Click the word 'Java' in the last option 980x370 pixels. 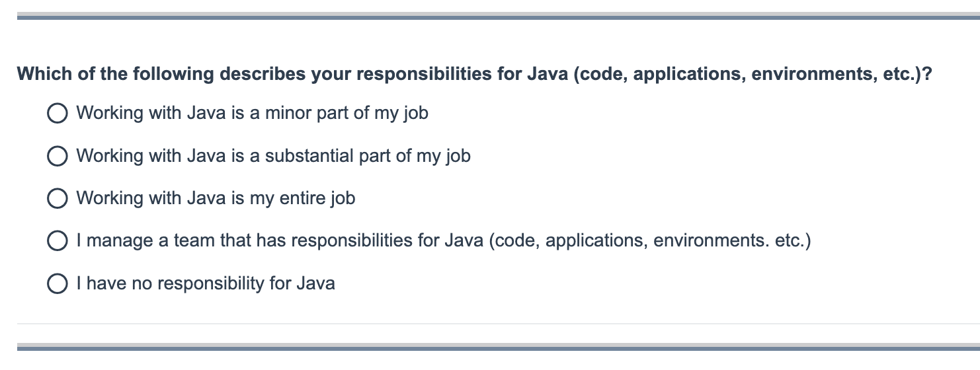pyautogui.click(x=315, y=284)
